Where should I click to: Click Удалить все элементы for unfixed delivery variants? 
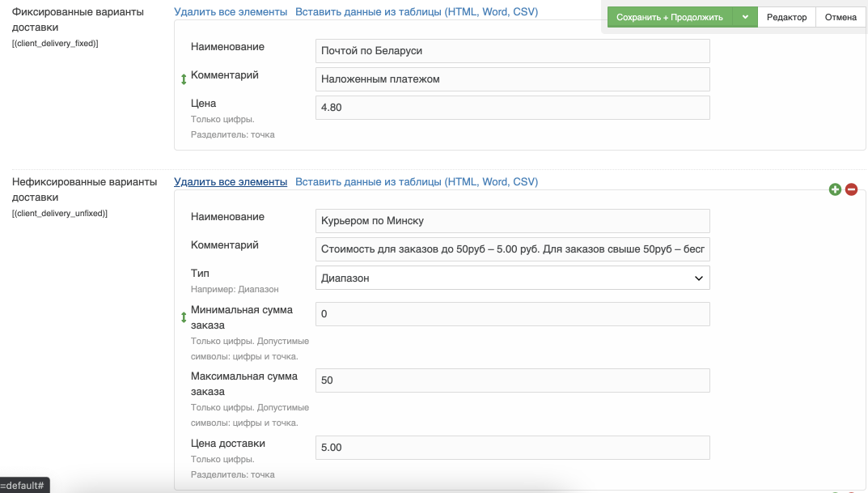(231, 182)
